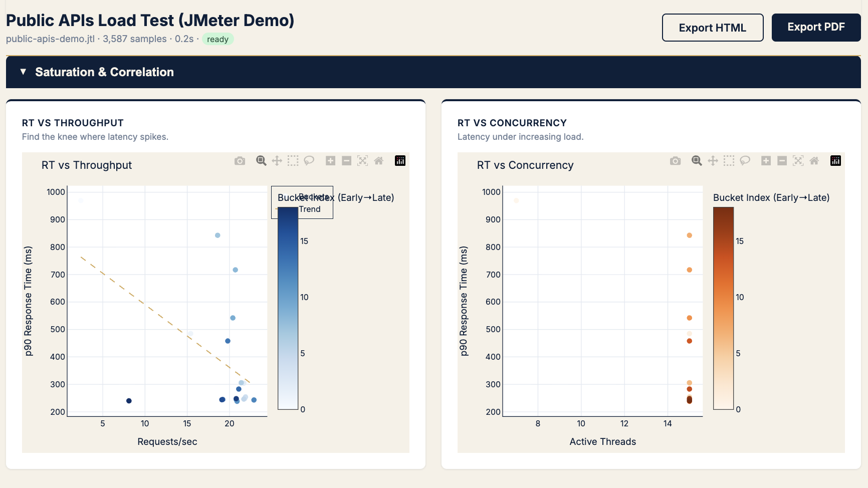Viewport: 868px width, 488px height.
Task: Choose Box Select in Throughput chart
Action: click(293, 161)
